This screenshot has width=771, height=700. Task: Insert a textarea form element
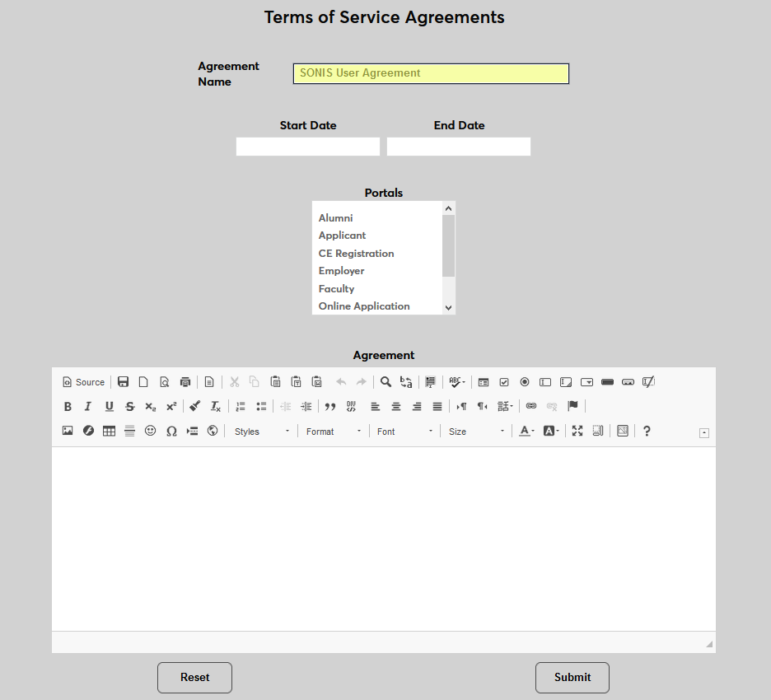[566, 382]
